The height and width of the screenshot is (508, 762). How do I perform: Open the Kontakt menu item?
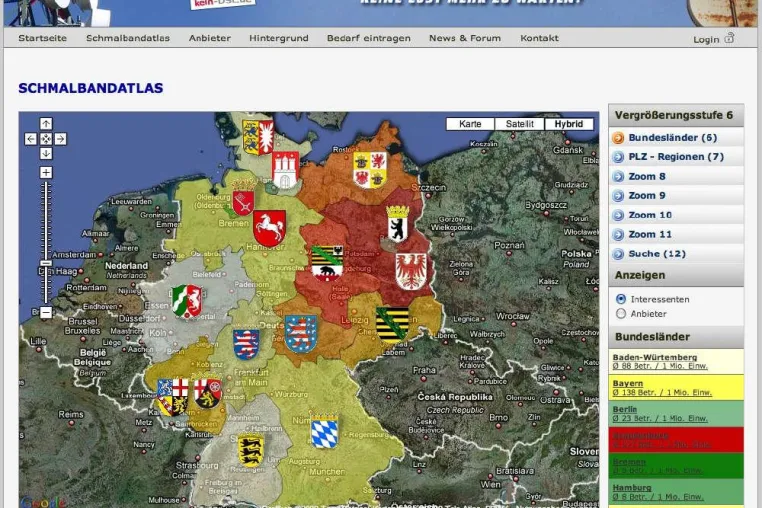click(539, 38)
